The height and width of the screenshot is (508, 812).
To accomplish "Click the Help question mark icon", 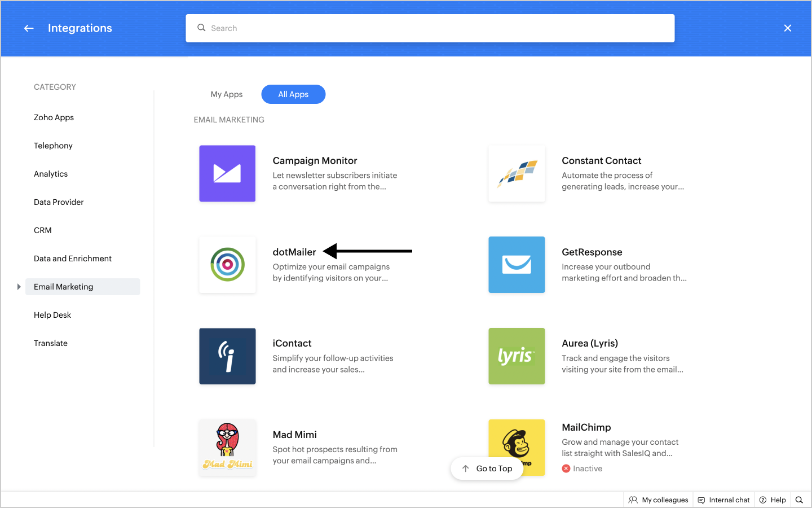I will (763, 500).
